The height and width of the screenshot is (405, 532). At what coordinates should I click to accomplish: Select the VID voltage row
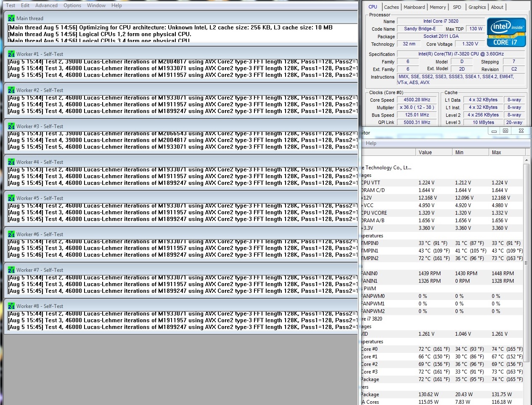point(442,334)
